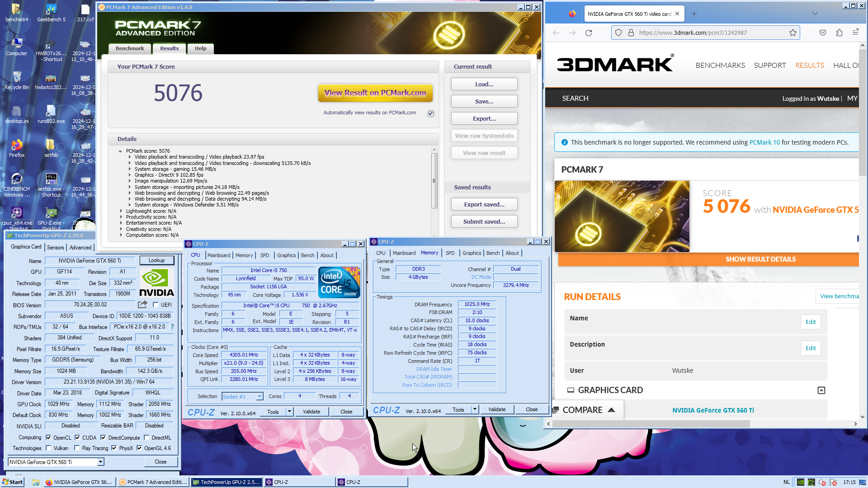Collapse the PCMark score tree node
This screenshot has height=488, width=868.
point(120,151)
